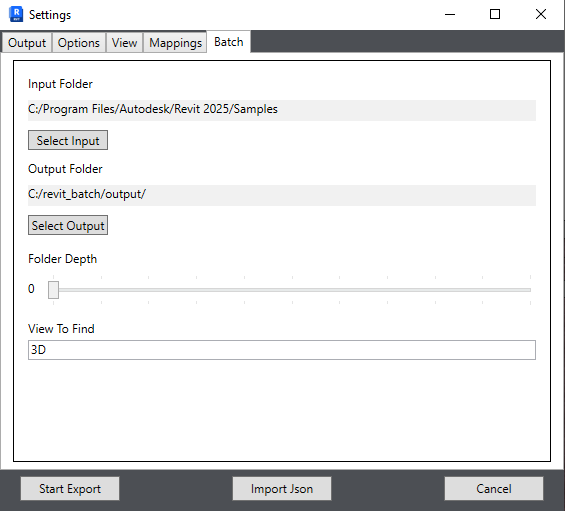
Task: Click the Revit app icon in title bar
Action: coord(16,14)
